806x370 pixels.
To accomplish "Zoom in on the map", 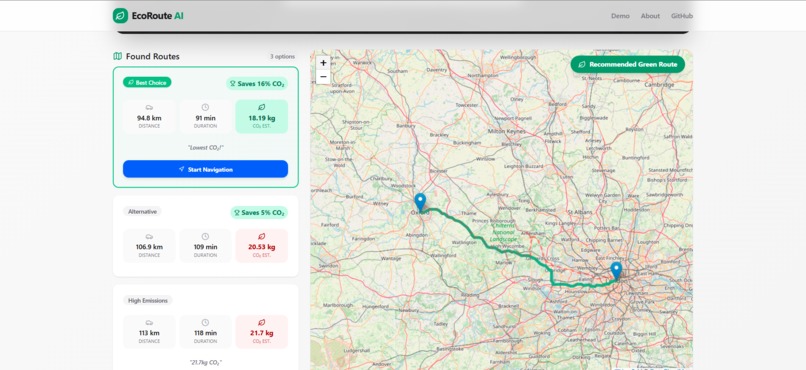I will click(x=323, y=63).
